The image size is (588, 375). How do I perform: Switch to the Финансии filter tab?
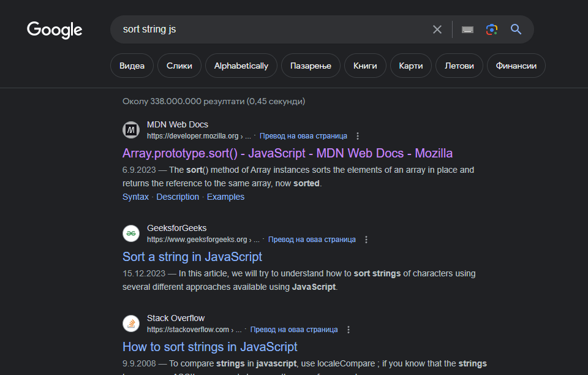click(x=516, y=66)
